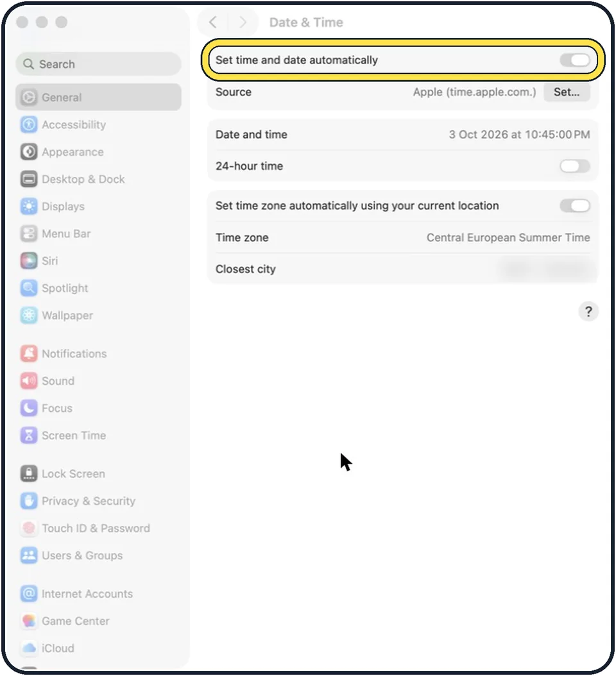Screen dimensions: 616x676
Task: Select Users & Groups icon
Action: (x=29, y=555)
